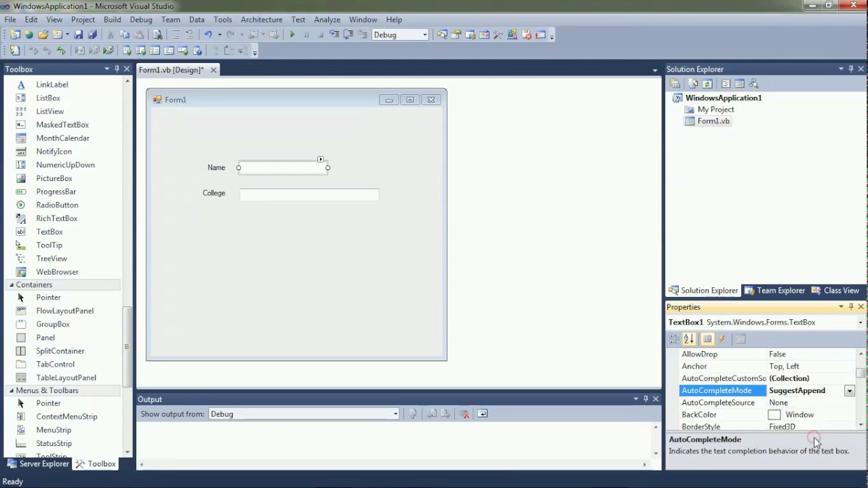Toggle auto-hide pin on Output panel
This screenshot has width=868, height=488.
pyautogui.click(x=646, y=399)
